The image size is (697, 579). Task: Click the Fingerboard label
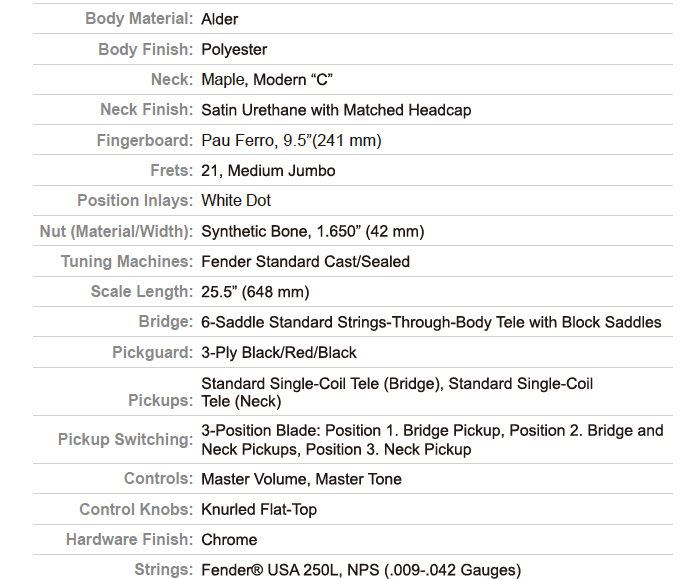click(145, 140)
